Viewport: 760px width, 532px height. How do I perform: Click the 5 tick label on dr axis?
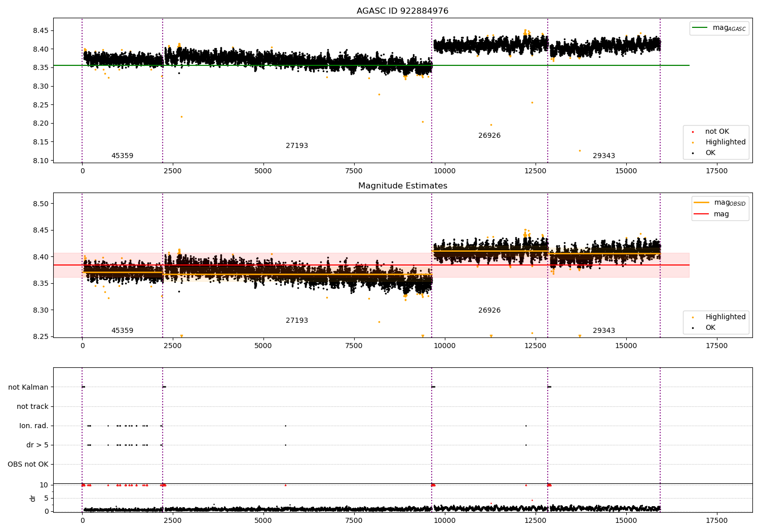coord(46,499)
